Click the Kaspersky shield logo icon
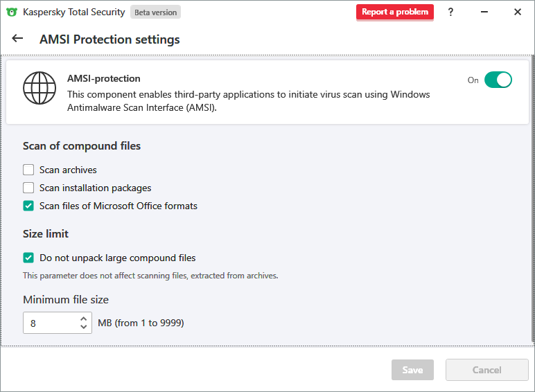535x392 pixels. coord(12,12)
